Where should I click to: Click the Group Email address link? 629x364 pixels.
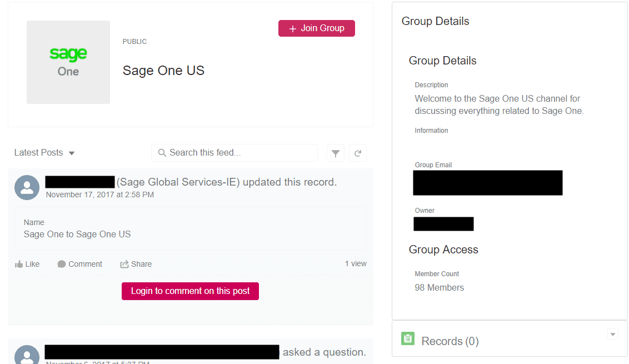point(487,183)
